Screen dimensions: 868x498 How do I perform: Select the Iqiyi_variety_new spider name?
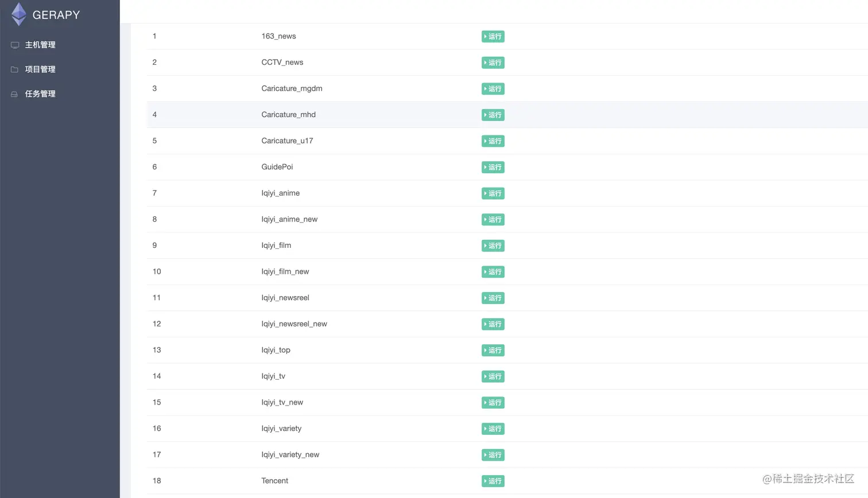pyautogui.click(x=290, y=454)
